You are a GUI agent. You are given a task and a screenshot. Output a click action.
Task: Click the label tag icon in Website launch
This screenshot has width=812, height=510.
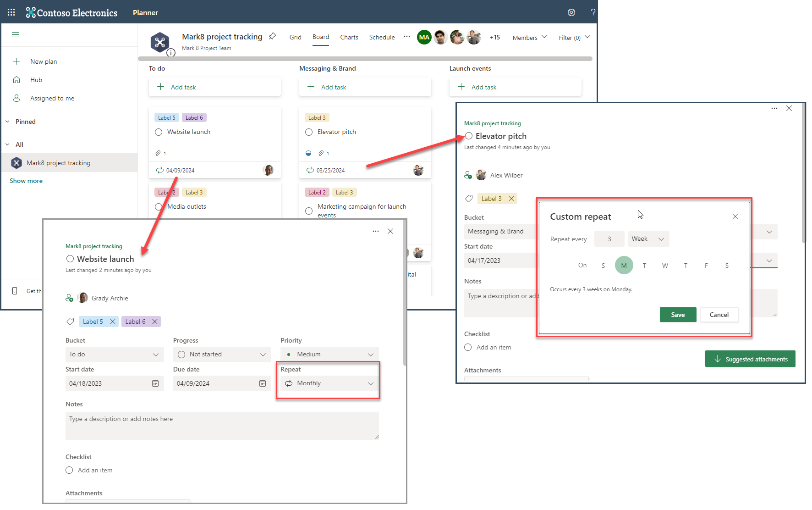coord(70,322)
